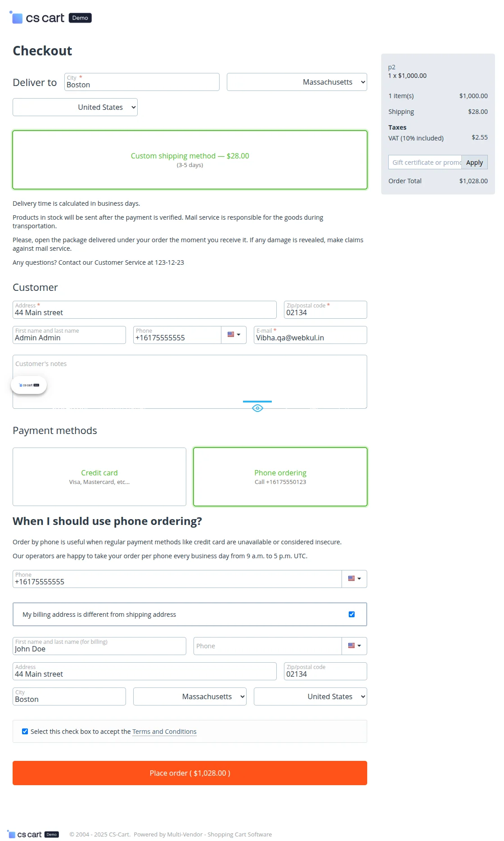Open the Terms and Conditions link

[x=164, y=732]
